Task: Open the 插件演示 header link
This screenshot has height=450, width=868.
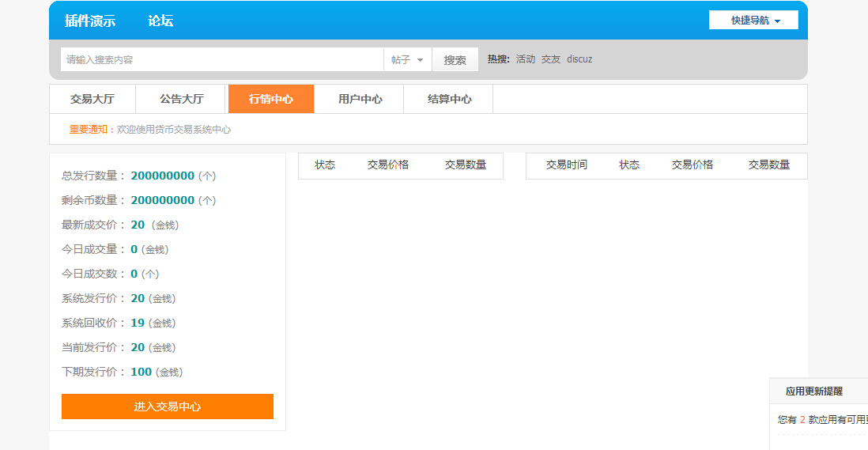Action: tap(89, 21)
